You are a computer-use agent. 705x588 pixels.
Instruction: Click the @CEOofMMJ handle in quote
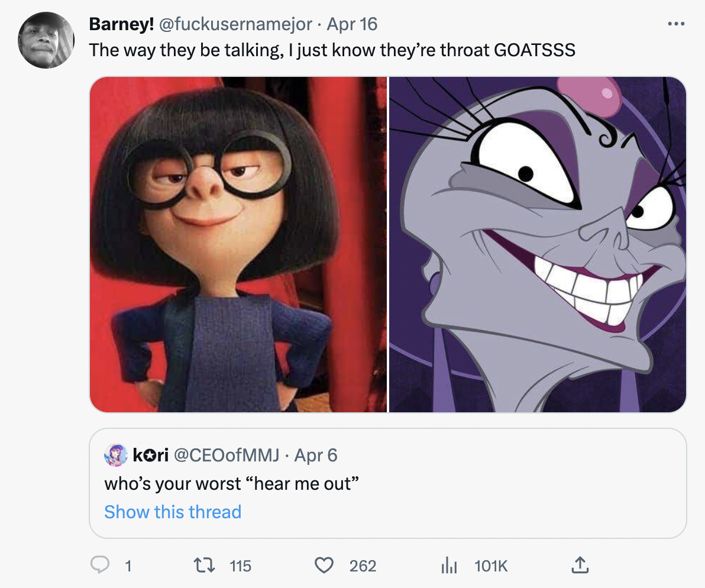[227, 455]
